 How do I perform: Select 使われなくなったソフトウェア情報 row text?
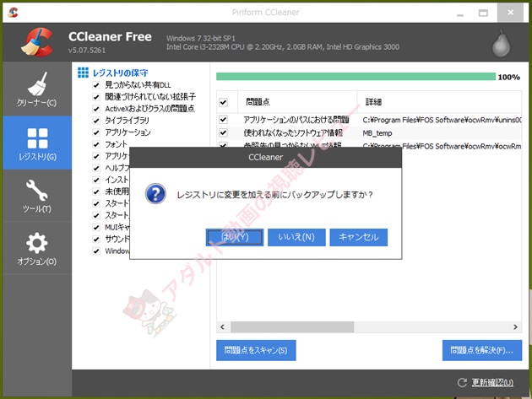[x=293, y=133]
